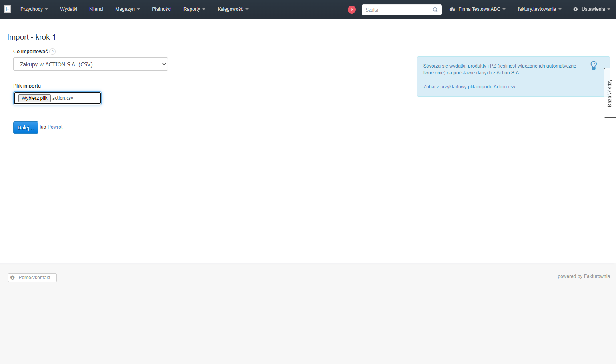This screenshot has width=616, height=364.
Task: Go to Płatności in the navbar
Action: click(x=162, y=9)
